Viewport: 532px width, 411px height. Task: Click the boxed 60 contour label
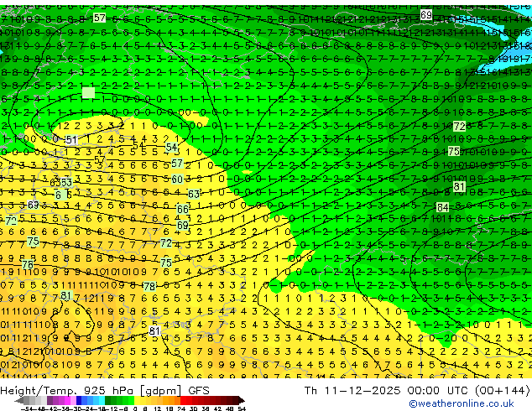click(x=177, y=179)
